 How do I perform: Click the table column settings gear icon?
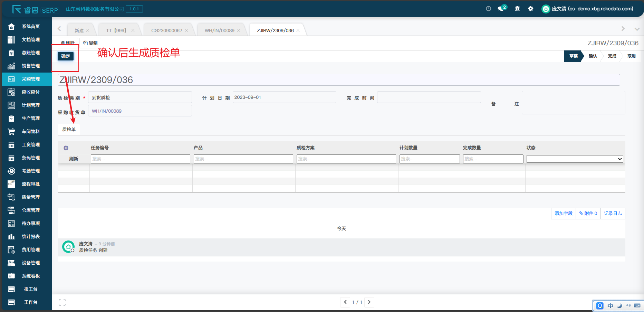66,148
